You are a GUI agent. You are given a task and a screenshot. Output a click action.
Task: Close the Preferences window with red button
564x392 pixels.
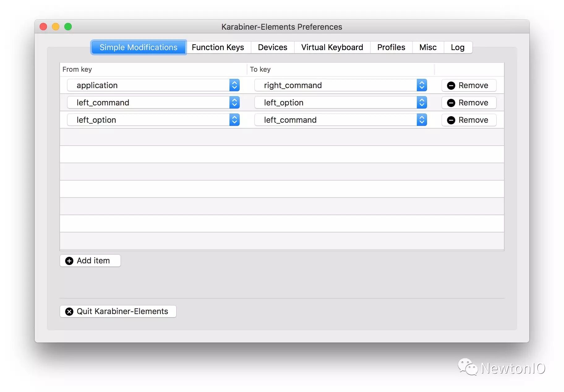pos(43,27)
